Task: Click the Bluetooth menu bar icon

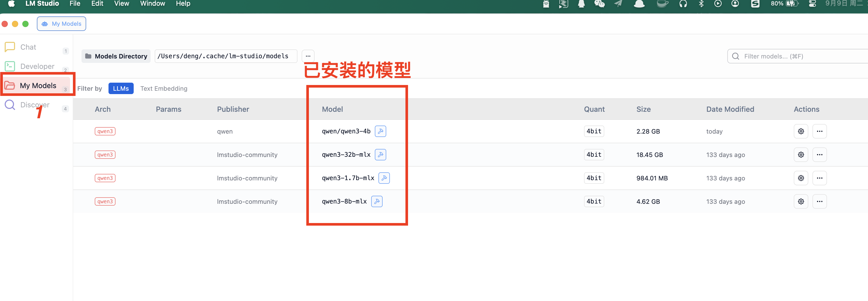Action: coord(701,4)
